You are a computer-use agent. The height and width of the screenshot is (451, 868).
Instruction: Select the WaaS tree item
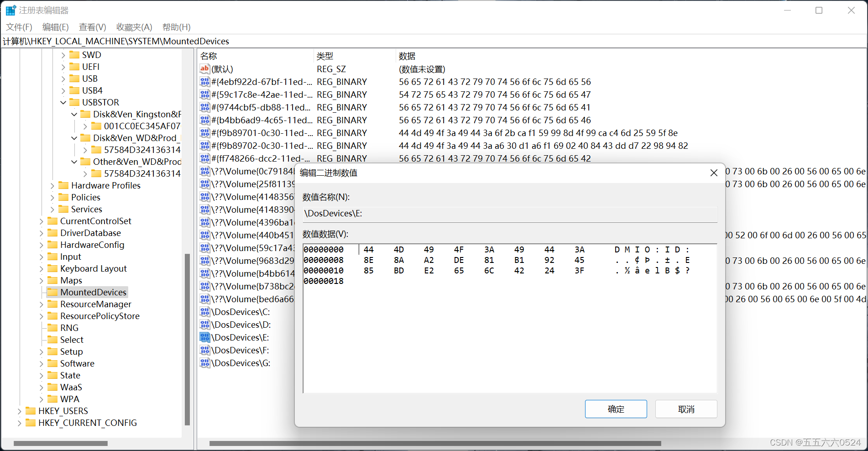71,387
